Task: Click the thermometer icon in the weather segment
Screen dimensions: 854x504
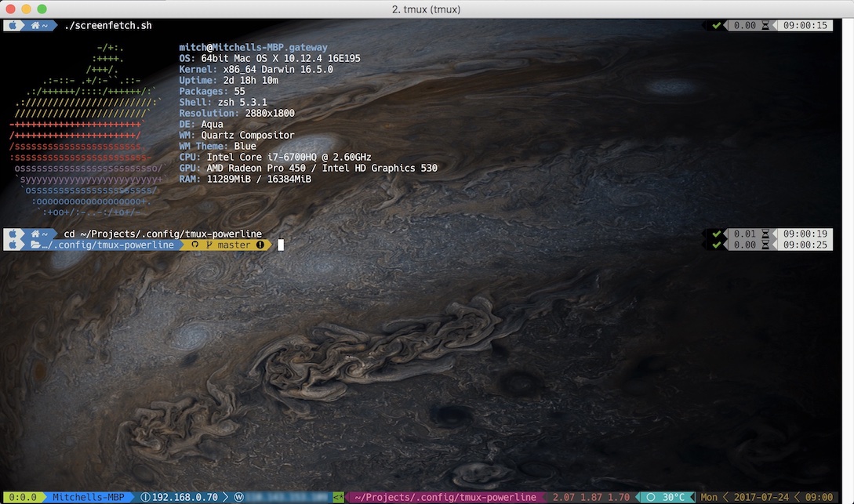Action: (650, 496)
